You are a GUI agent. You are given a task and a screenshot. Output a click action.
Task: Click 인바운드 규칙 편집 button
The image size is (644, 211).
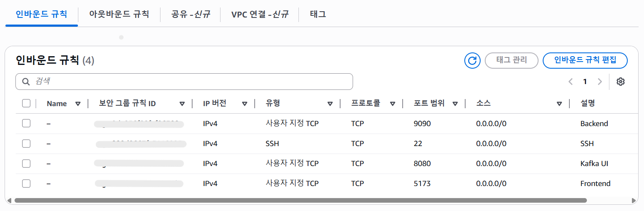585,60
